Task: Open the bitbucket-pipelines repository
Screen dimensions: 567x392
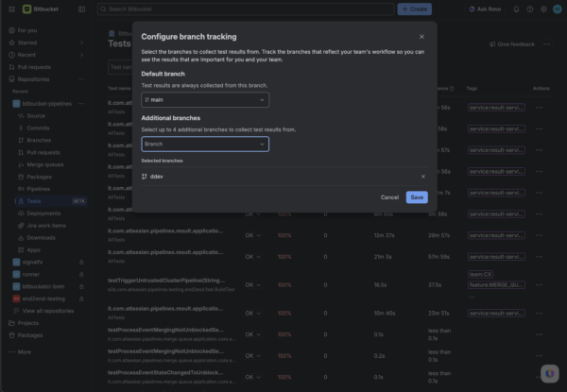Action: [x=47, y=104]
